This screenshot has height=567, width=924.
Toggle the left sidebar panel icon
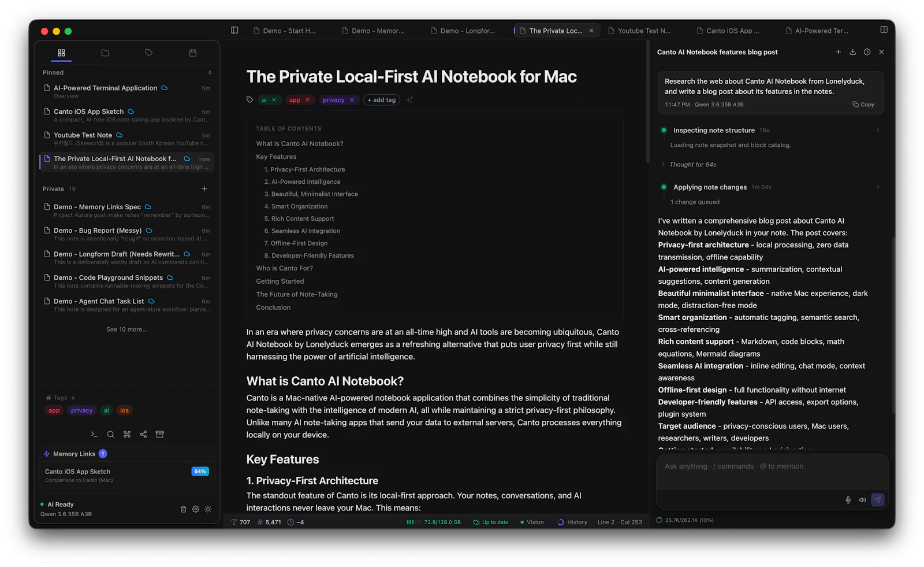(x=234, y=30)
